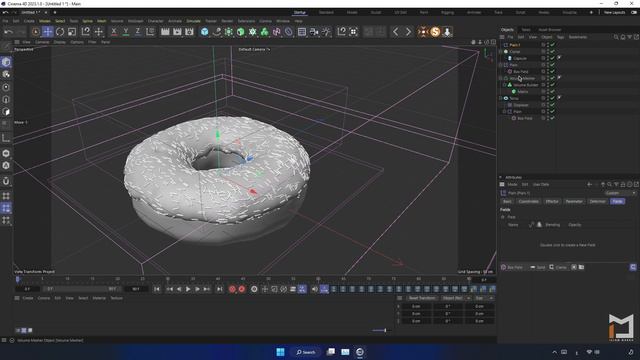Image resolution: width=640 pixels, height=360 pixels.
Task: Enable Model mode in left sidebar
Action: [6, 62]
